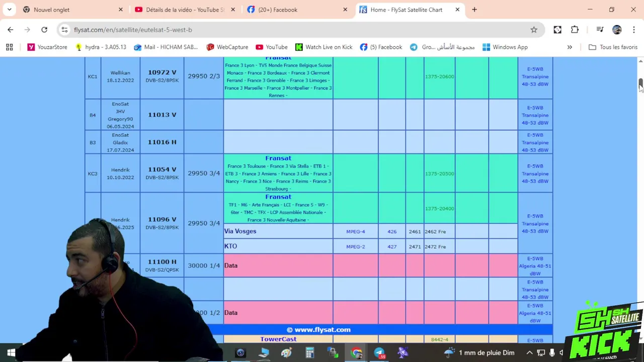Open the Tous les favoris folder
644x362 pixels.
(613, 47)
